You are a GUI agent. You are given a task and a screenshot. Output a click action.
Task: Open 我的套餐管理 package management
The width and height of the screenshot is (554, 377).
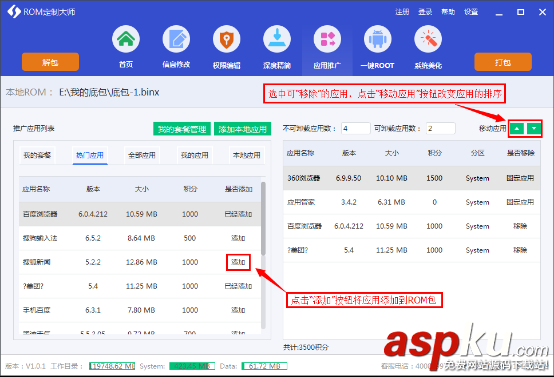coord(182,129)
